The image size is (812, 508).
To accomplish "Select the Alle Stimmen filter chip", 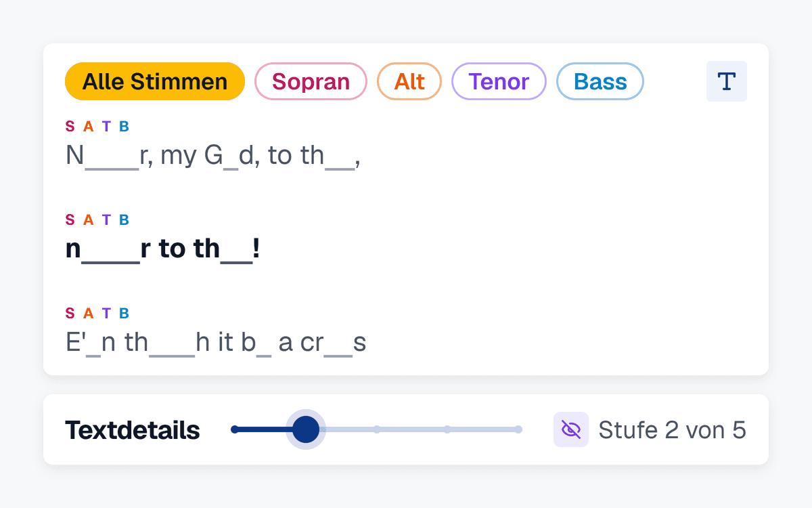I will [x=155, y=81].
